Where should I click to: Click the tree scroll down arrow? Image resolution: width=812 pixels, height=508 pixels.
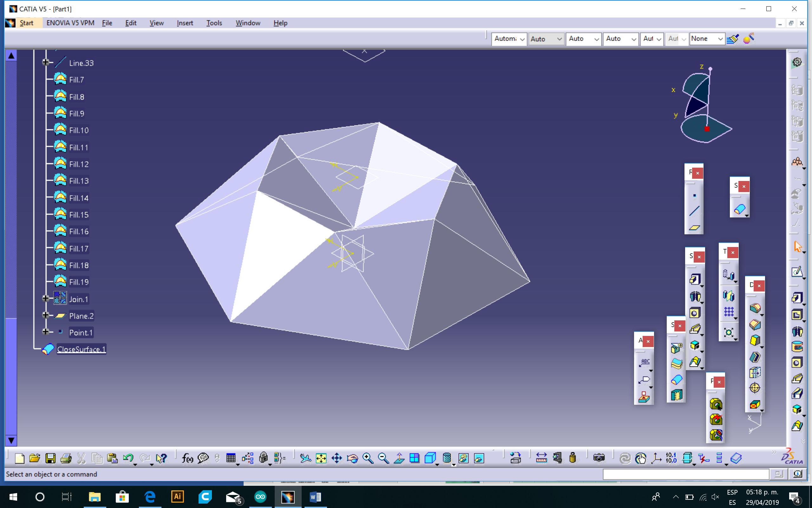point(11,440)
